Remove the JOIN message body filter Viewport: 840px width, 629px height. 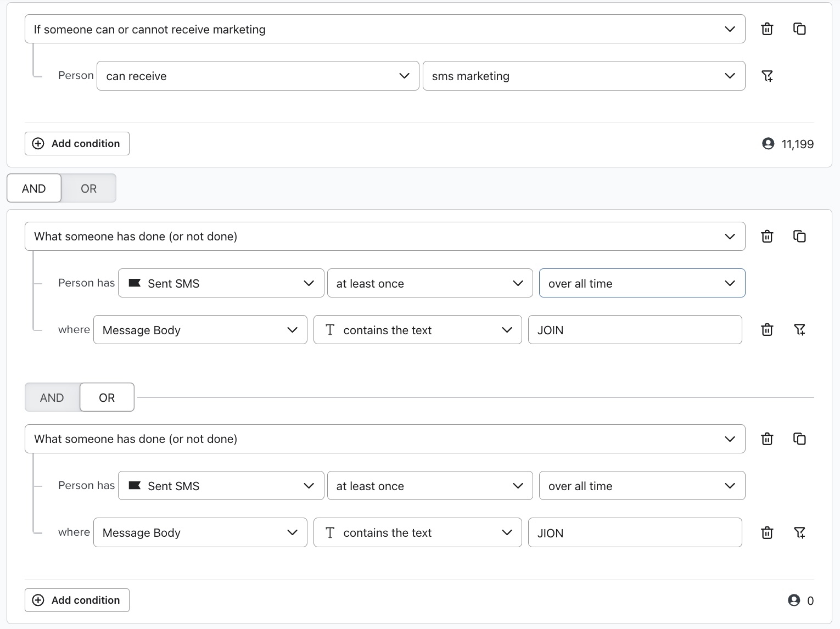pos(767,329)
